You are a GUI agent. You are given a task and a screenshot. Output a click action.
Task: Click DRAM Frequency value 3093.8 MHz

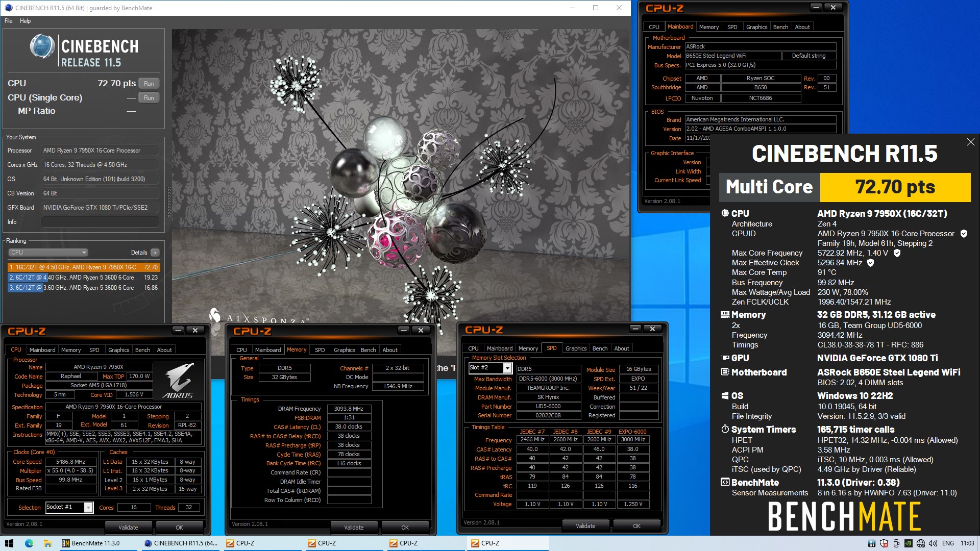(x=349, y=409)
